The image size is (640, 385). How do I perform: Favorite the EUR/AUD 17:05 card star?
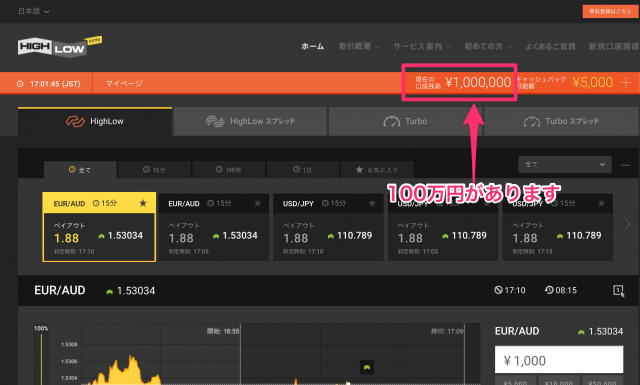pos(258,203)
